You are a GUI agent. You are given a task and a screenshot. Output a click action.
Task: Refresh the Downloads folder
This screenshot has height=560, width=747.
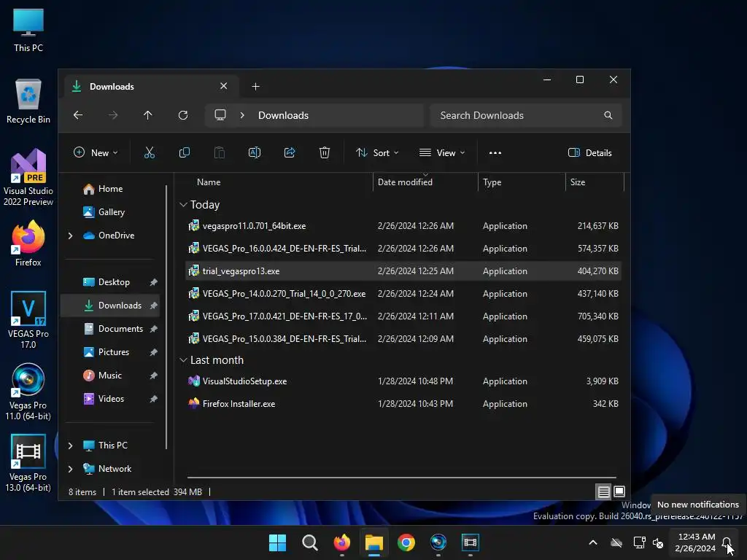pyautogui.click(x=183, y=115)
